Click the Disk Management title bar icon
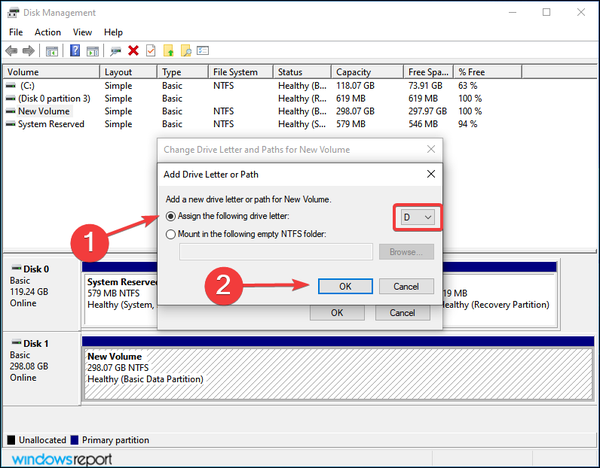This screenshot has height=468, width=600. click(13, 13)
